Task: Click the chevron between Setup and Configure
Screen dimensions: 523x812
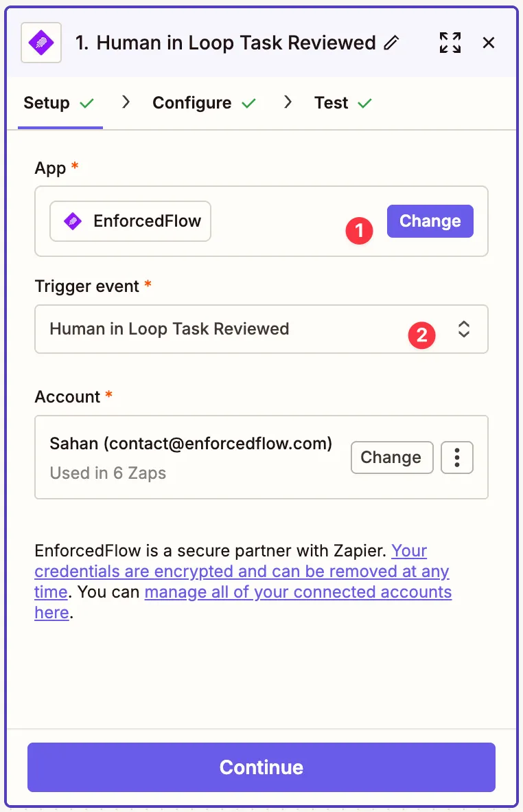Action: point(126,102)
